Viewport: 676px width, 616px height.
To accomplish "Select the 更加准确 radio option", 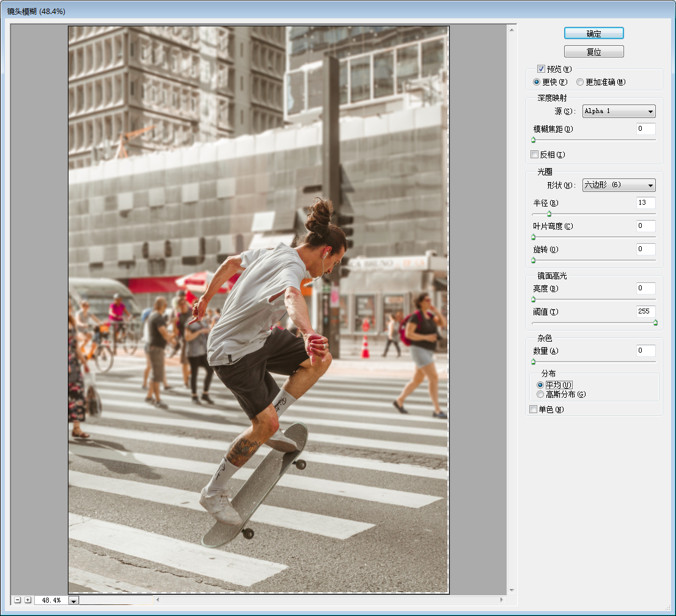I will [580, 82].
